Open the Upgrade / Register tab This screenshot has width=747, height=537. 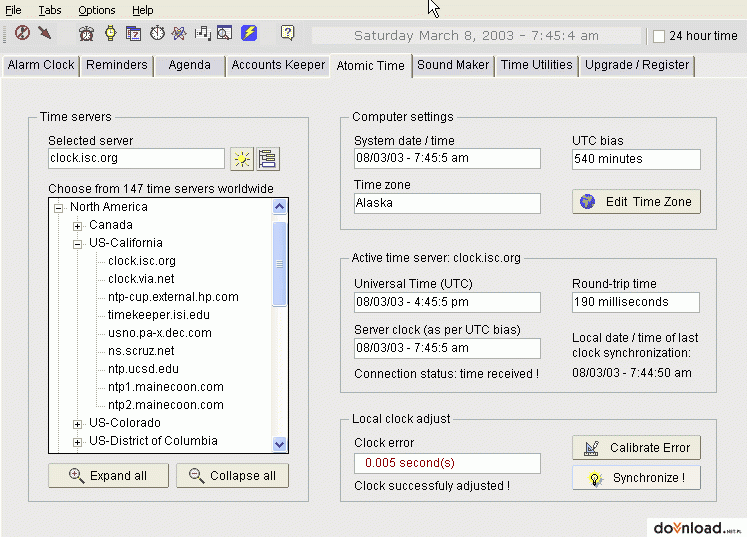637,65
